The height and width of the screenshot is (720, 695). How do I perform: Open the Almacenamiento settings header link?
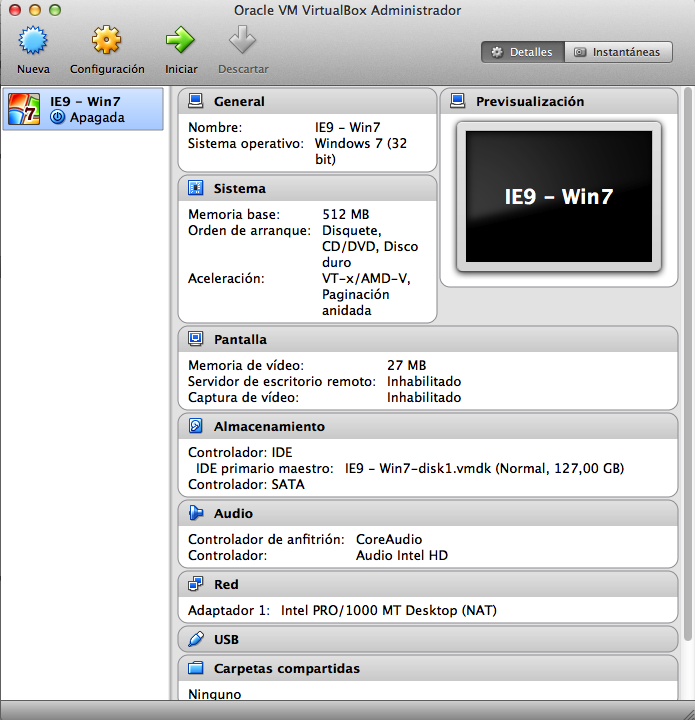(269, 427)
